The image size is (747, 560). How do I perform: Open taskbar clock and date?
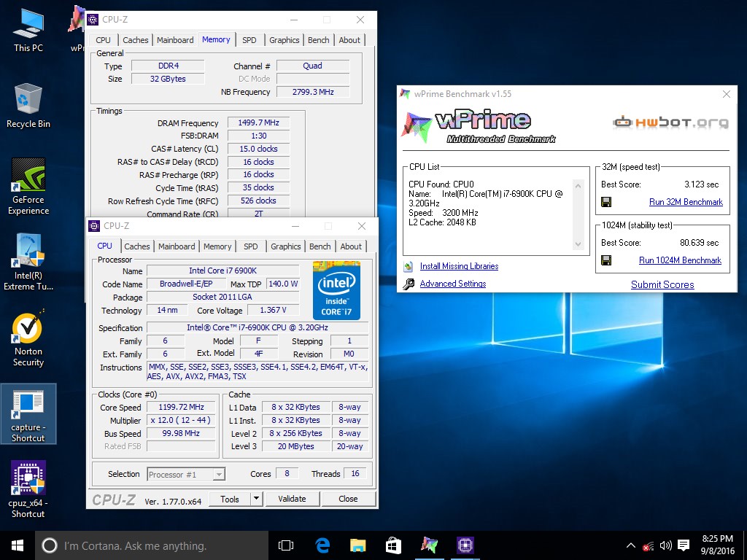click(717, 545)
